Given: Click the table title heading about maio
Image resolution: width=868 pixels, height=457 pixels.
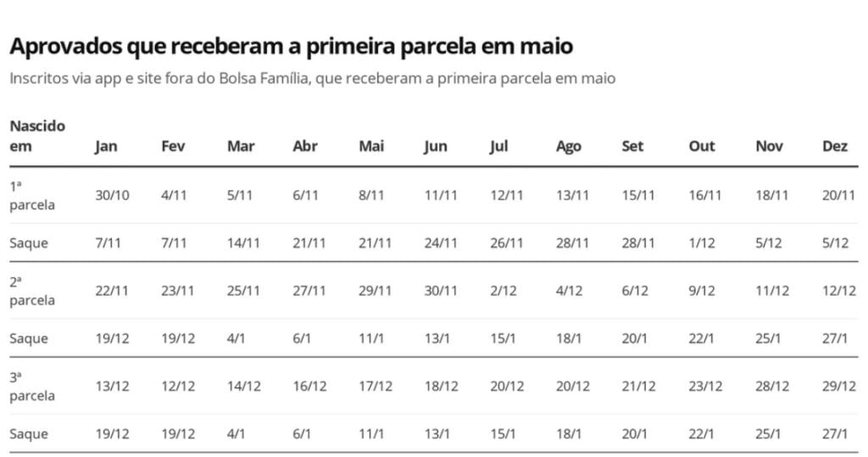Looking at the screenshot, I should [292, 46].
